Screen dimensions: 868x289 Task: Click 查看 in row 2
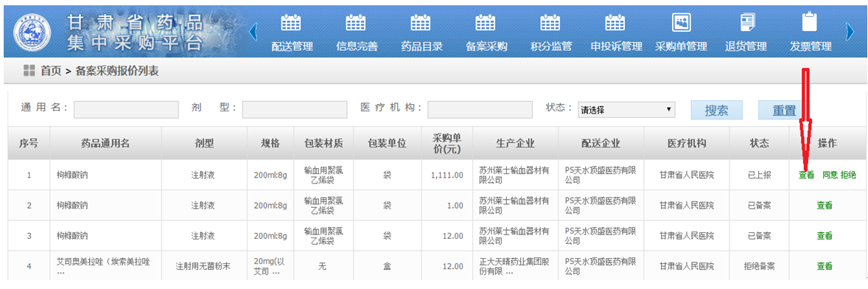click(x=825, y=206)
